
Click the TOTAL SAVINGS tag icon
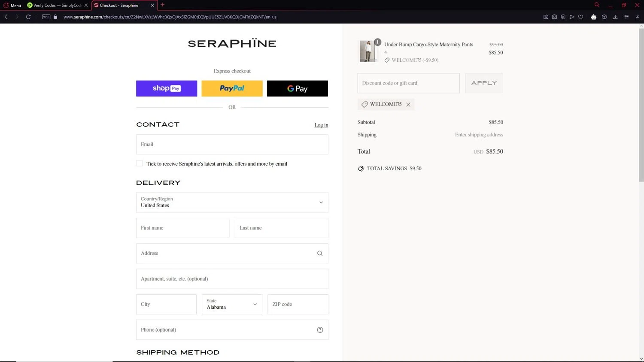361,169
